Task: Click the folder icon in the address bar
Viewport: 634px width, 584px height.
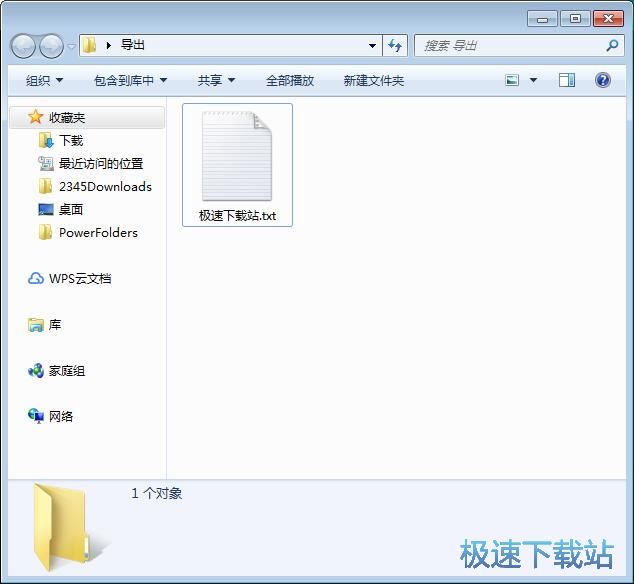Action: (89, 45)
